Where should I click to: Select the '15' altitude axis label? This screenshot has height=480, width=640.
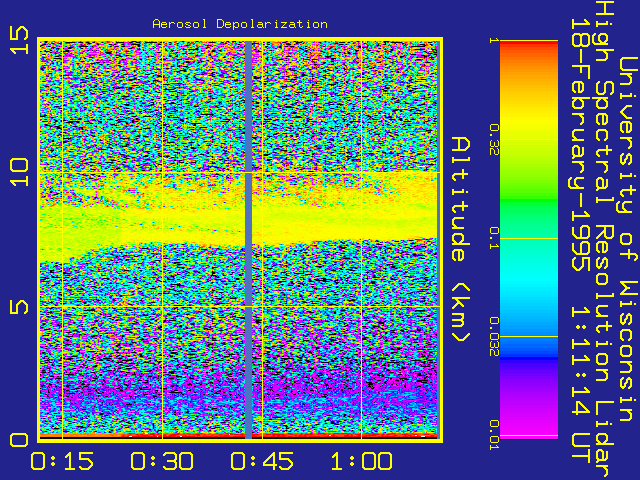(20, 40)
